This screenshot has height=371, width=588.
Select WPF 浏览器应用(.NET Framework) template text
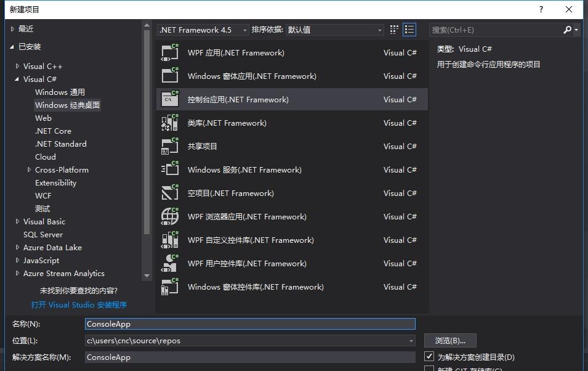(247, 217)
